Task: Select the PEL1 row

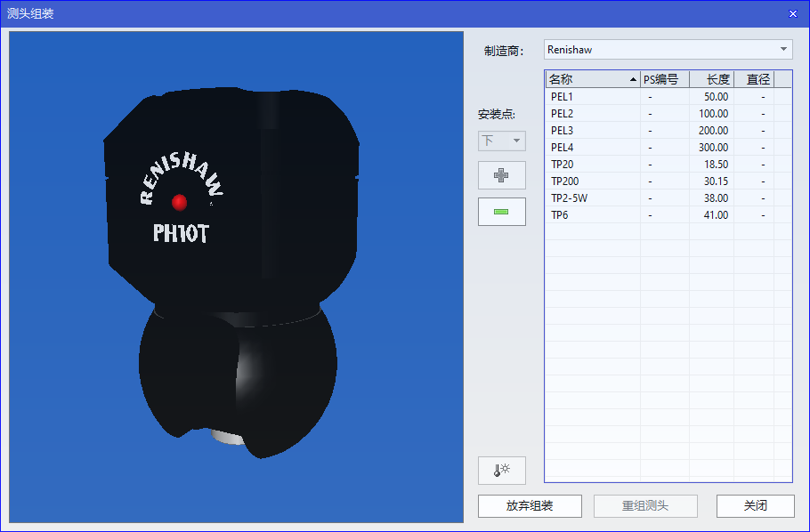Action: [668, 97]
